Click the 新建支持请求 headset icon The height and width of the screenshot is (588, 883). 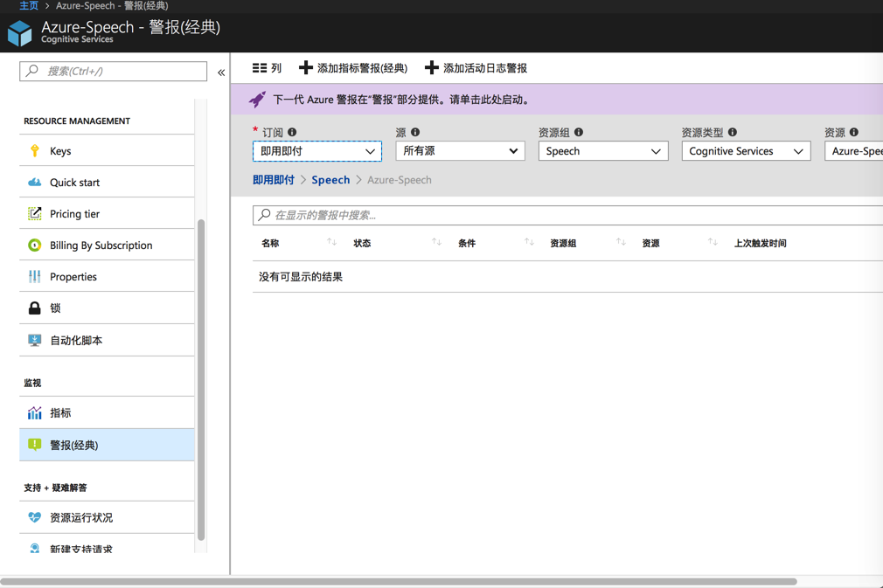(x=34, y=549)
